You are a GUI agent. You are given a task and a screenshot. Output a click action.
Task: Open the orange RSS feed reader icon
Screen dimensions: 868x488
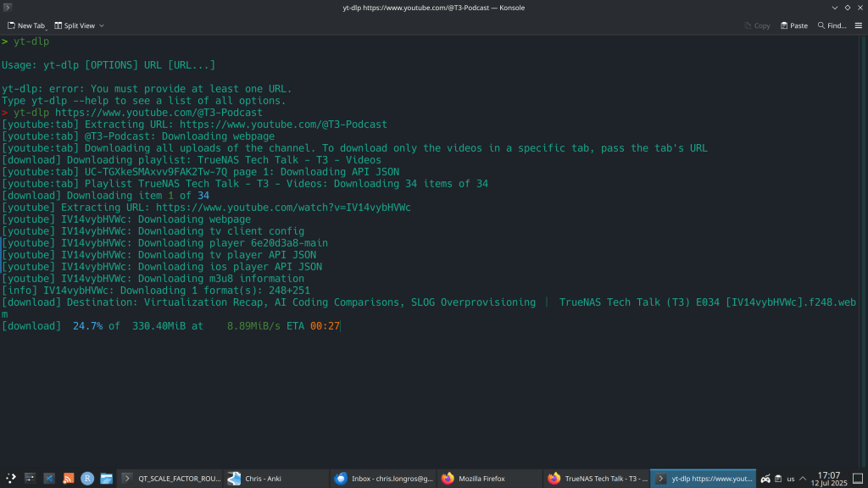click(69, 479)
